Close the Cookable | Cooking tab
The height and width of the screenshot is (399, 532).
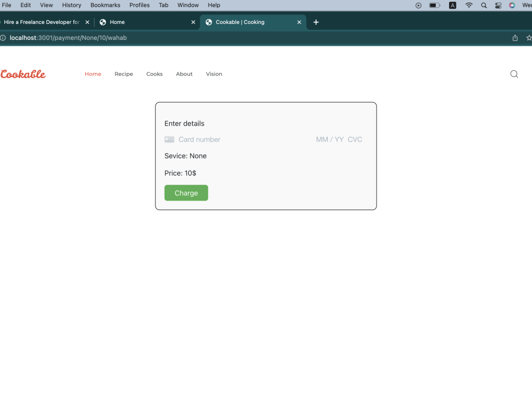point(299,22)
